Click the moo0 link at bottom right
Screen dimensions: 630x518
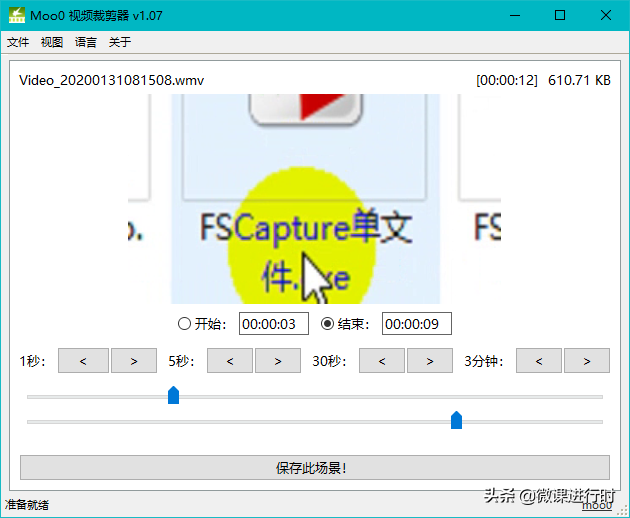pos(597,506)
